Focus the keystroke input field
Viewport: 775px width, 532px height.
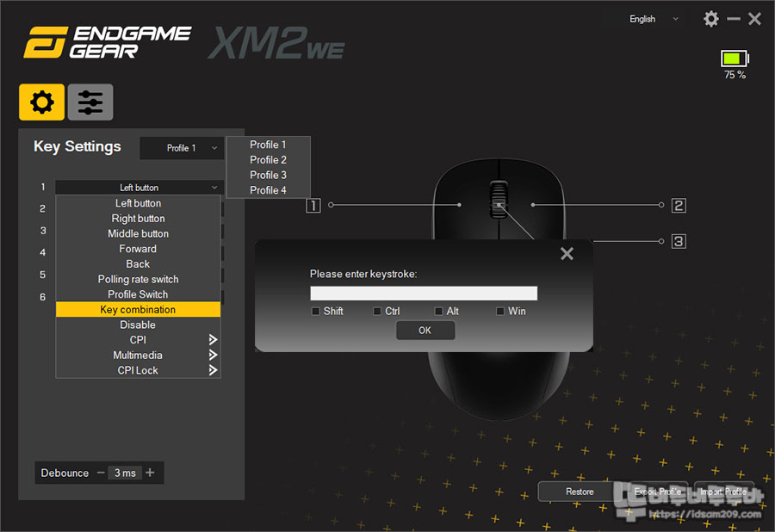(x=424, y=293)
